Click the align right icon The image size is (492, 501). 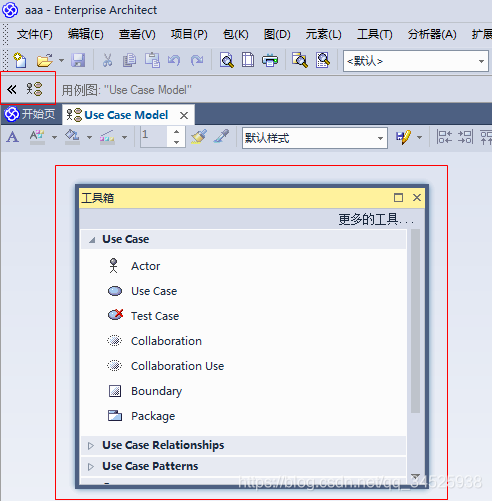tap(465, 137)
